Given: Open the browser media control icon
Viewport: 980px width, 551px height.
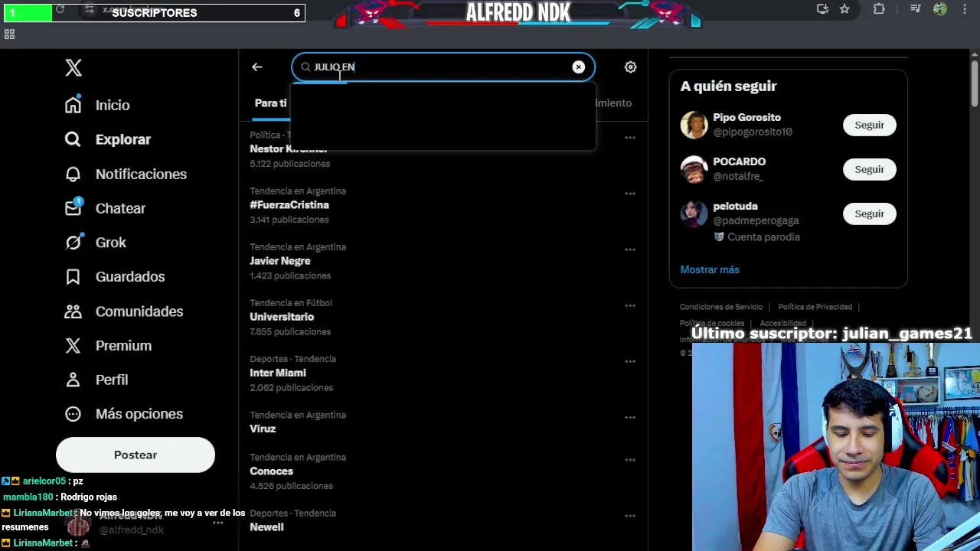Looking at the screenshot, I should pyautogui.click(x=916, y=9).
